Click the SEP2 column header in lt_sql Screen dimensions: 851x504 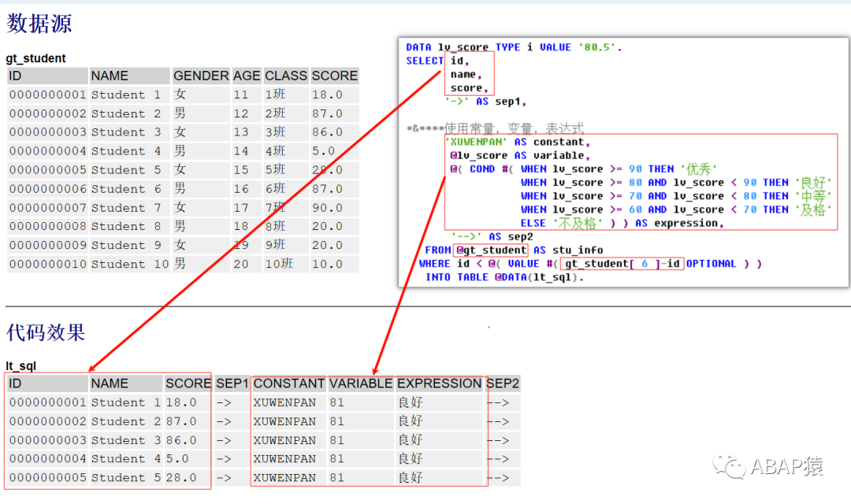[x=503, y=384]
